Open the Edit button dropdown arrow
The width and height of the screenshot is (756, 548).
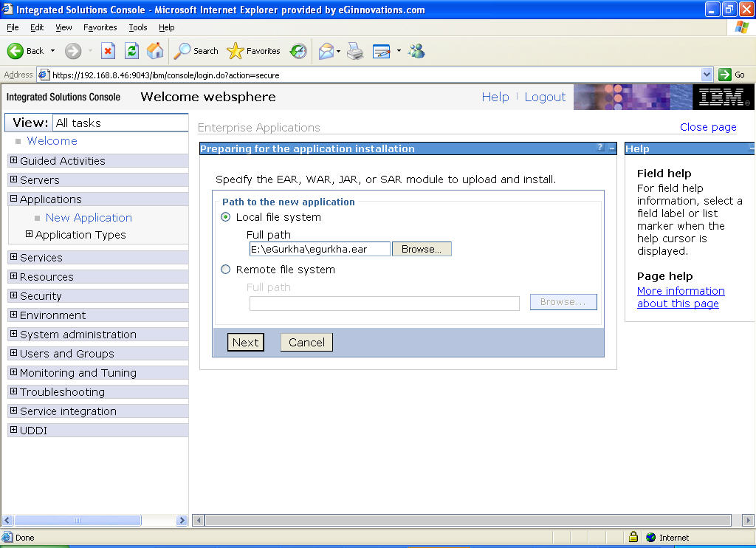[x=399, y=51]
